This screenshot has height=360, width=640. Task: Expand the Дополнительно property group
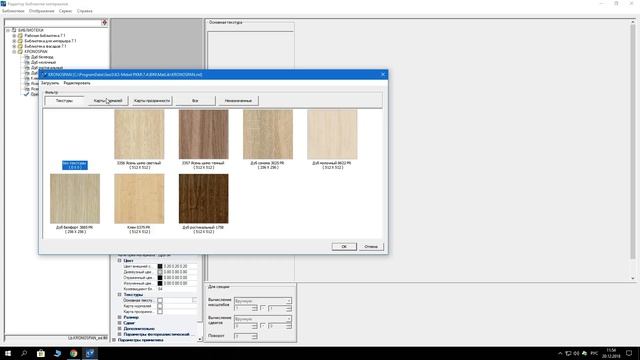point(120,329)
